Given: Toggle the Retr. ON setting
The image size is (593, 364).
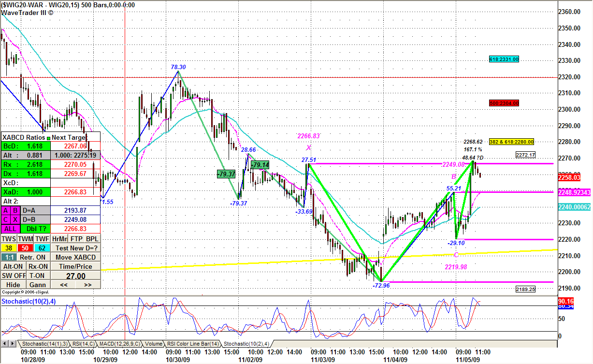Looking at the screenshot, I should pyautogui.click(x=33, y=257).
